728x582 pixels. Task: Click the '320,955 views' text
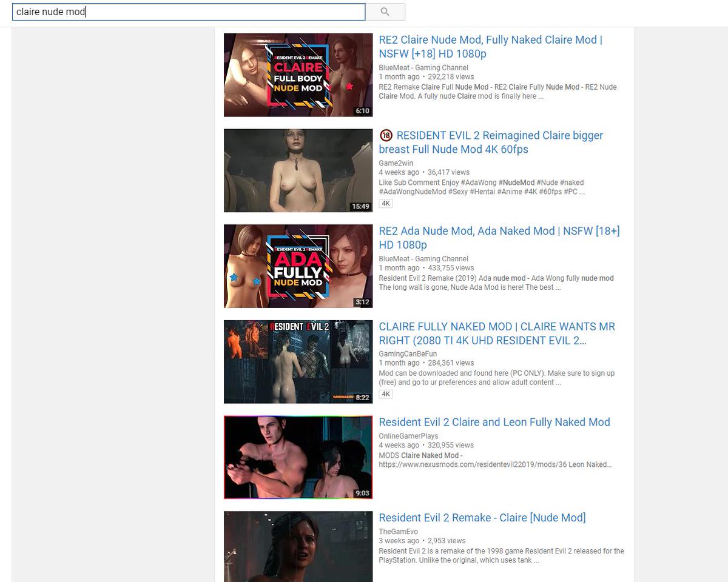451,445
